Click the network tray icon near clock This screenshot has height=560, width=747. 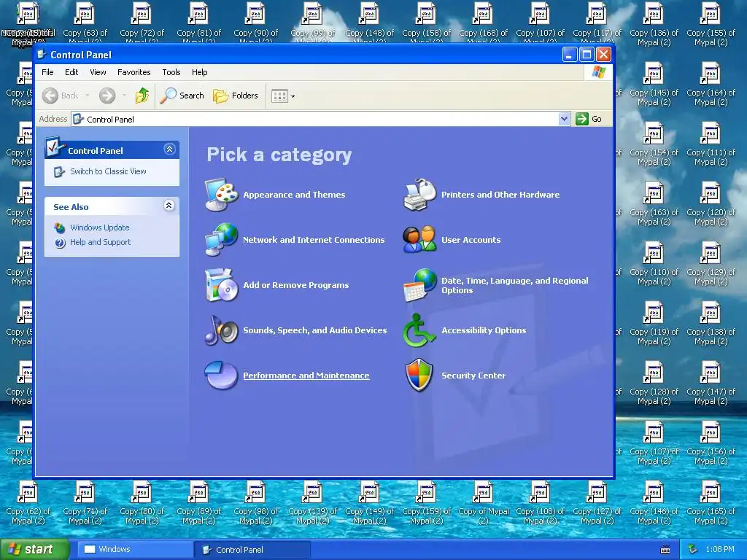693,550
